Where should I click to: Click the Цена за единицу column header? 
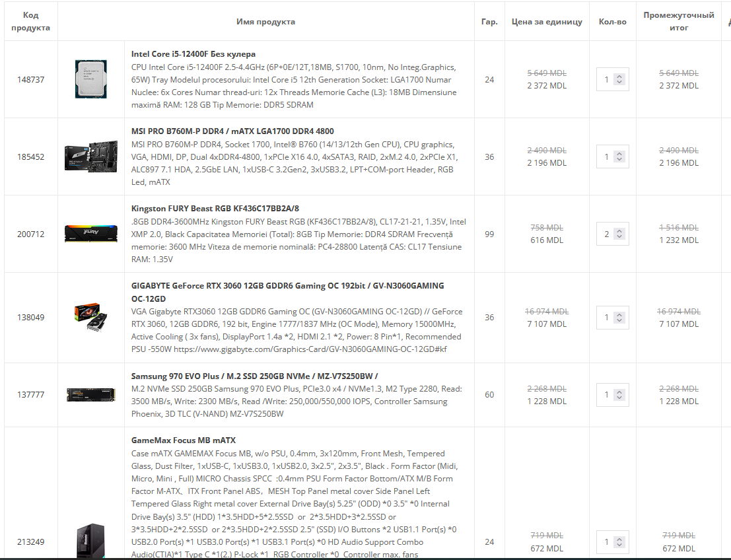click(547, 21)
